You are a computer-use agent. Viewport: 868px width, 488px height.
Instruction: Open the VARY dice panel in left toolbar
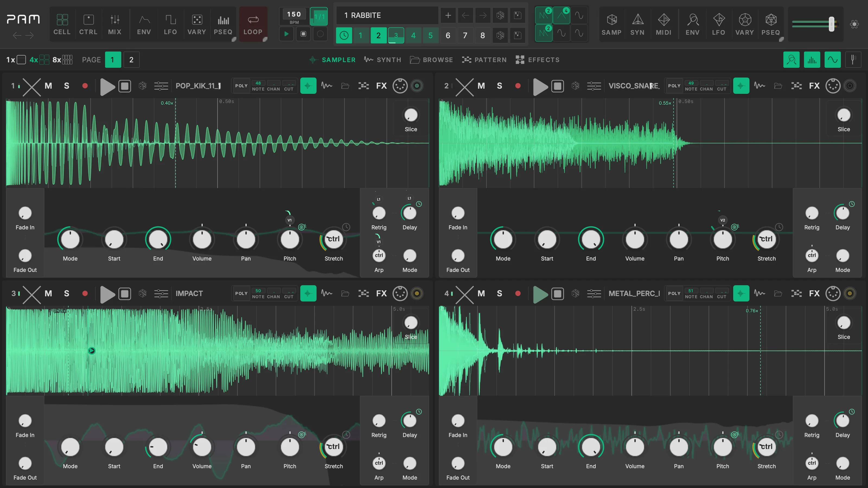tap(197, 24)
